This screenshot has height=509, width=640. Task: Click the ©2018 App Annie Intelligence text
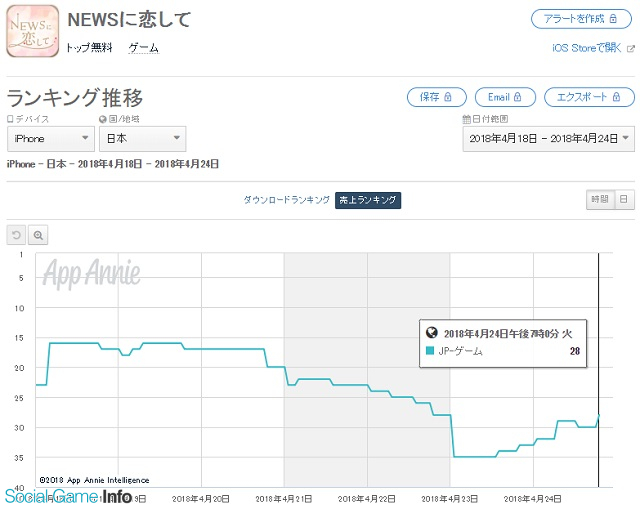tap(94, 480)
